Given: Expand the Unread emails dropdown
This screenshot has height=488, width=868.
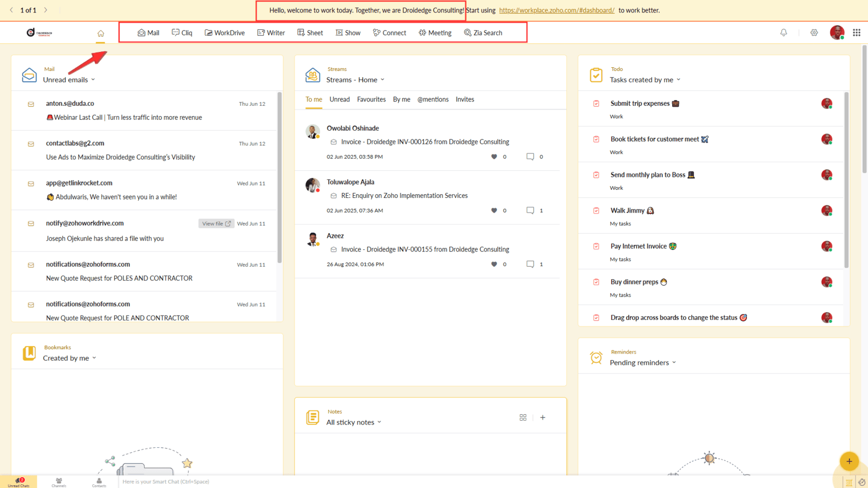Looking at the screenshot, I should pyautogui.click(x=69, y=80).
